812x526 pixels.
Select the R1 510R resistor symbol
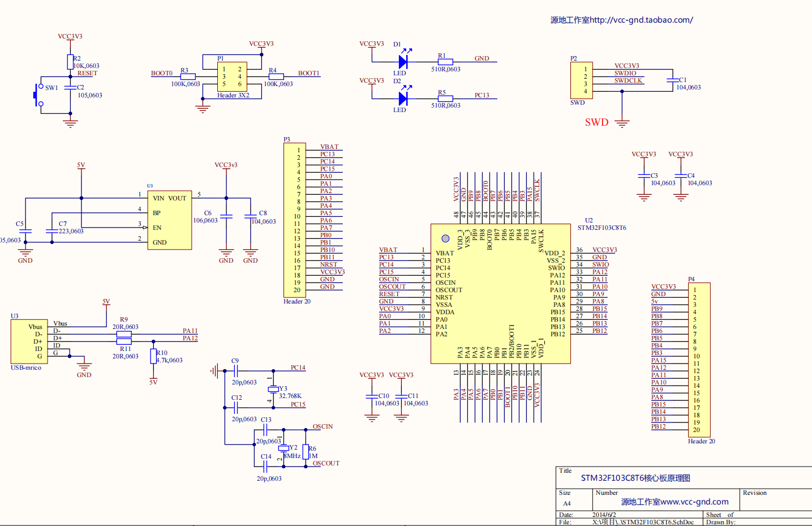(x=445, y=62)
